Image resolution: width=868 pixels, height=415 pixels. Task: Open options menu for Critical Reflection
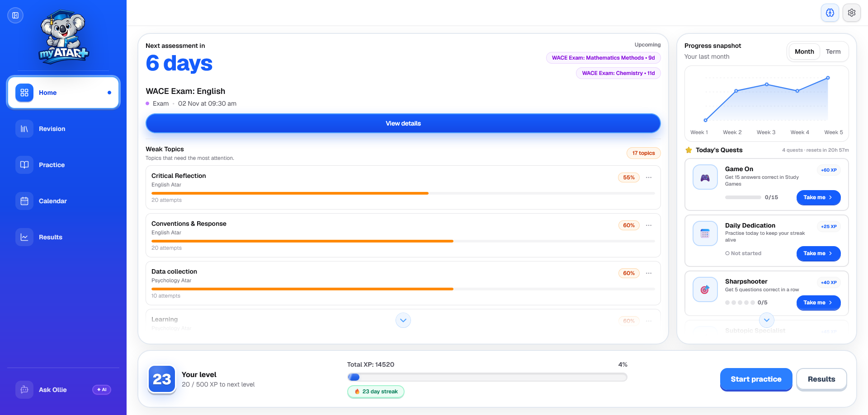[649, 177]
